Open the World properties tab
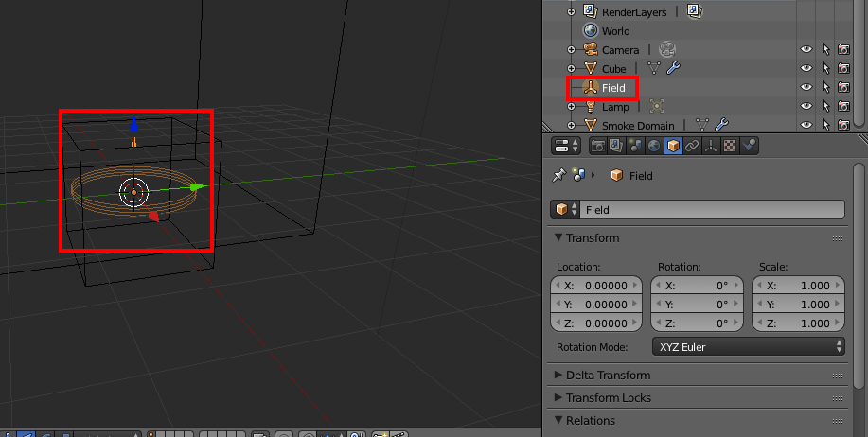868x437 pixels. 654,146
